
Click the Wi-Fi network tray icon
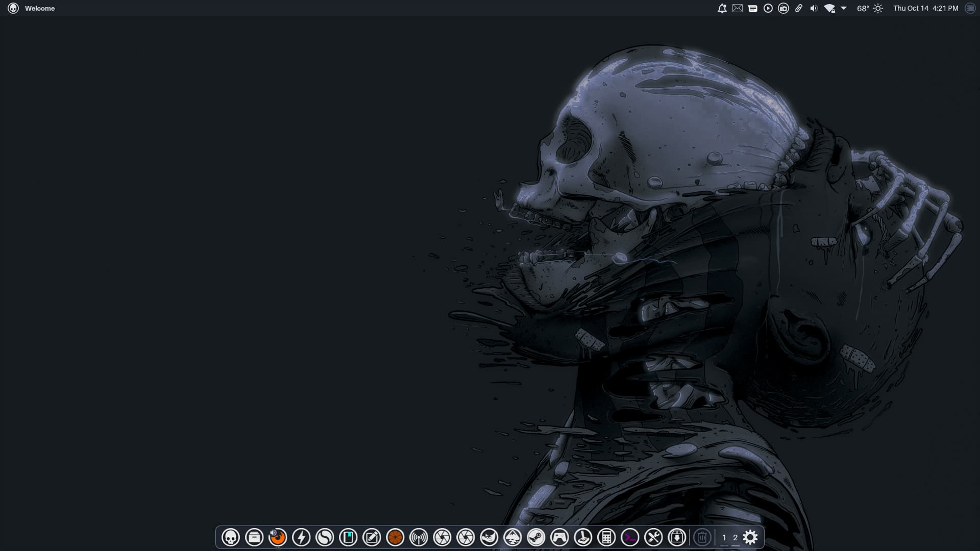829,8
